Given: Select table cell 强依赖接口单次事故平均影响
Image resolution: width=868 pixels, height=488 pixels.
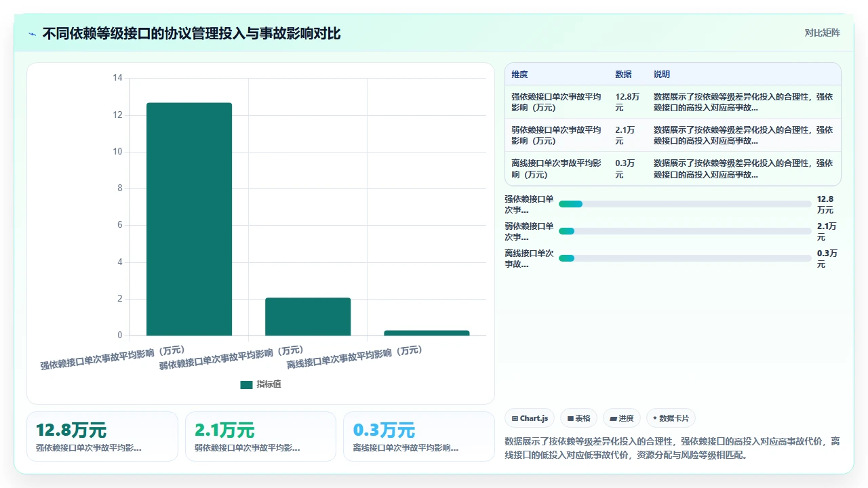Looking at the screenshot, I should tap(556, 102).
